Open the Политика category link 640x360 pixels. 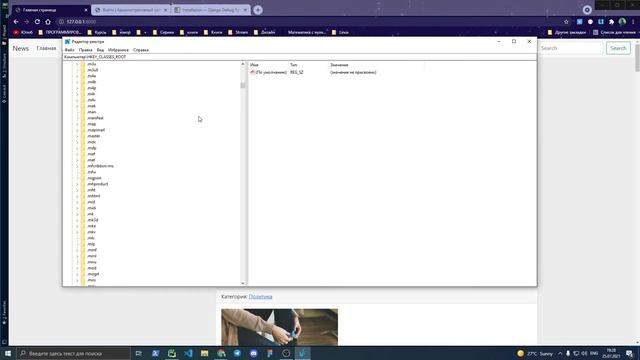pyautogui.click(x=260, y=297)
